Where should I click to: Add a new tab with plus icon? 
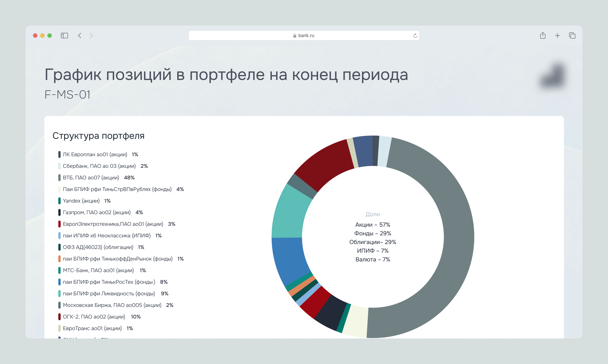point(557,36)
